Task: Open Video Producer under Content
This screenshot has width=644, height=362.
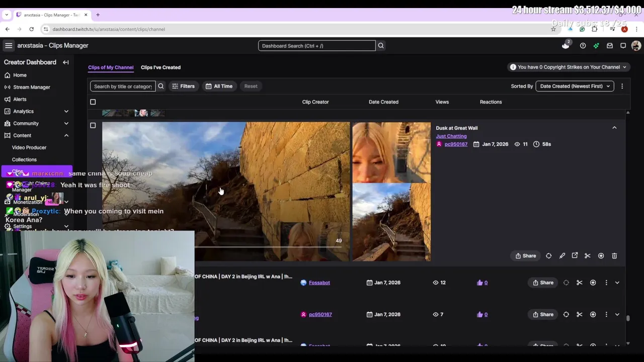Action: pyautogui.click(x=29, y=147)
